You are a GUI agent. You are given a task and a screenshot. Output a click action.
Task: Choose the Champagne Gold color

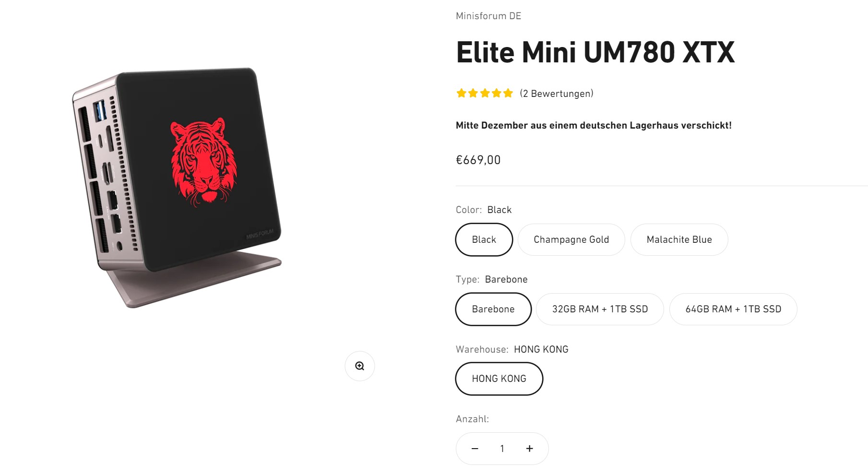tap(571, 239)
